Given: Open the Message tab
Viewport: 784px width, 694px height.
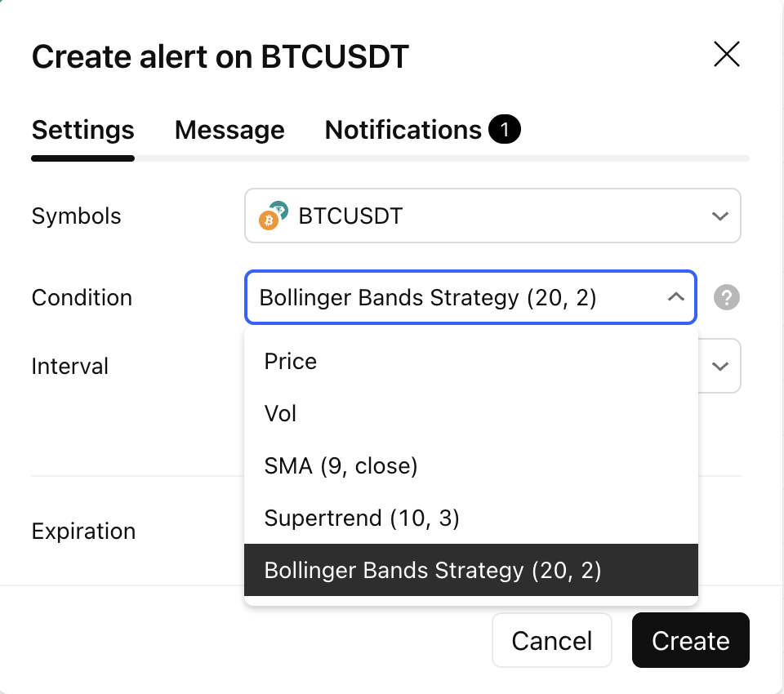Looking at the screenshot, I should [x=229, y=130].
